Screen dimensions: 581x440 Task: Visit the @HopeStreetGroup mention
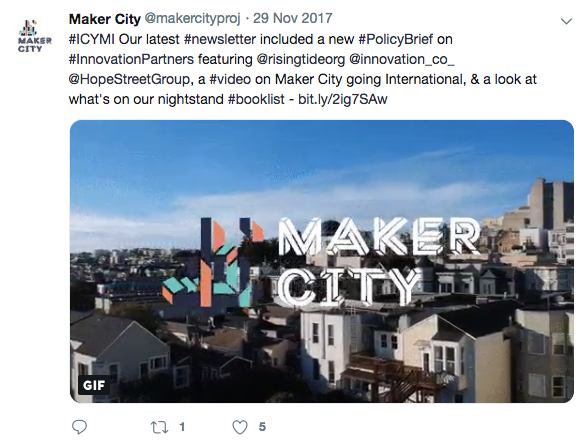coord(129,80)
